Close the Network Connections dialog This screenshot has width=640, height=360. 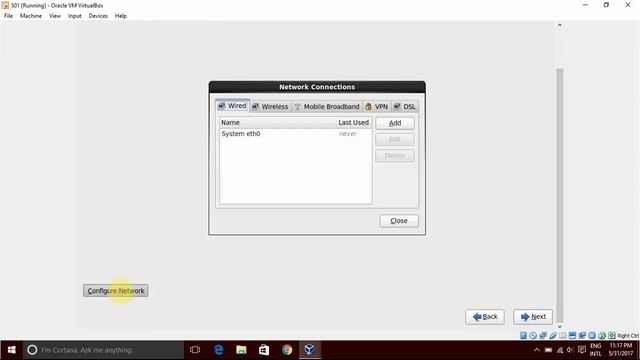(x=399, y=220)
